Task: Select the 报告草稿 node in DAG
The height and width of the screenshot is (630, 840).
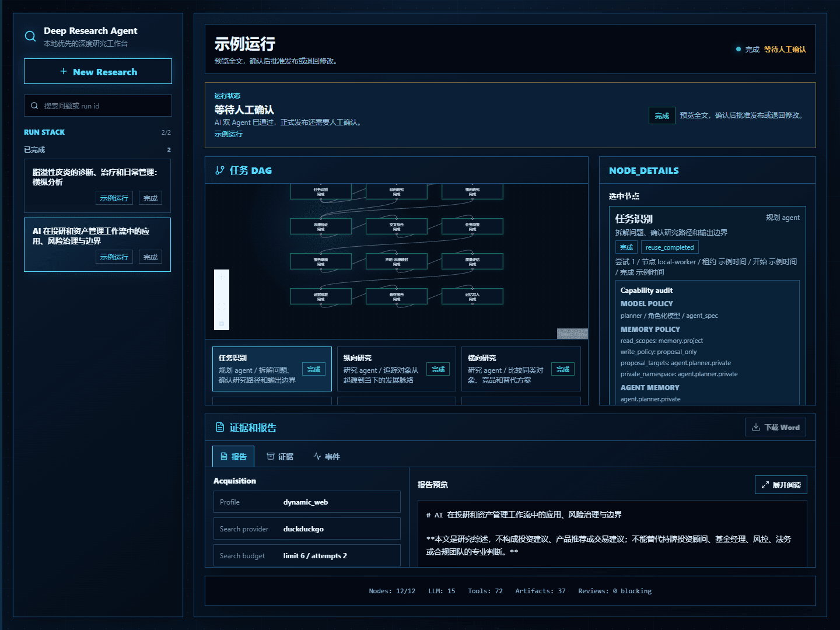Action: tap(321, 261)
